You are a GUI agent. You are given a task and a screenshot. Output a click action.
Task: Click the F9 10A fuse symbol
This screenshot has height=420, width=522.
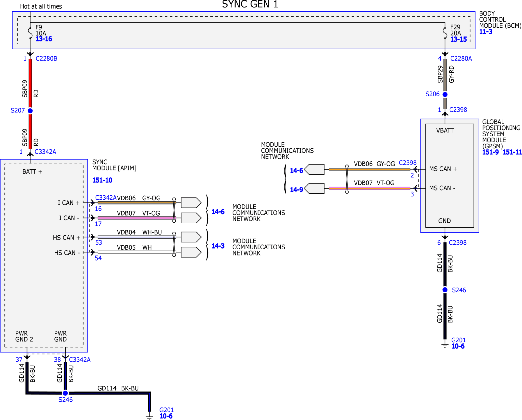[30, 33]
